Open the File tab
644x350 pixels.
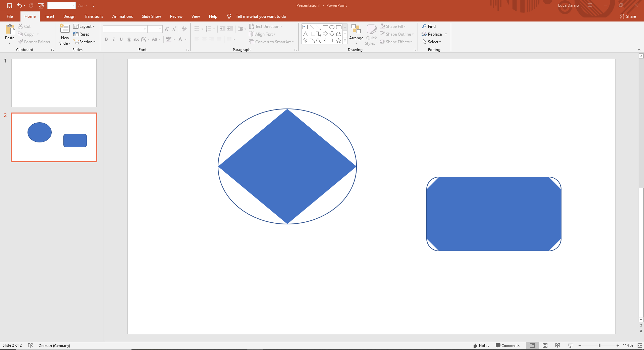[10, 16]
